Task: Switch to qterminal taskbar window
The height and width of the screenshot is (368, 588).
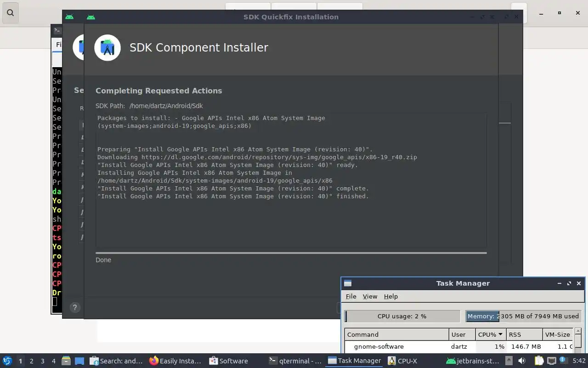Action: click(x=295, y=361)
